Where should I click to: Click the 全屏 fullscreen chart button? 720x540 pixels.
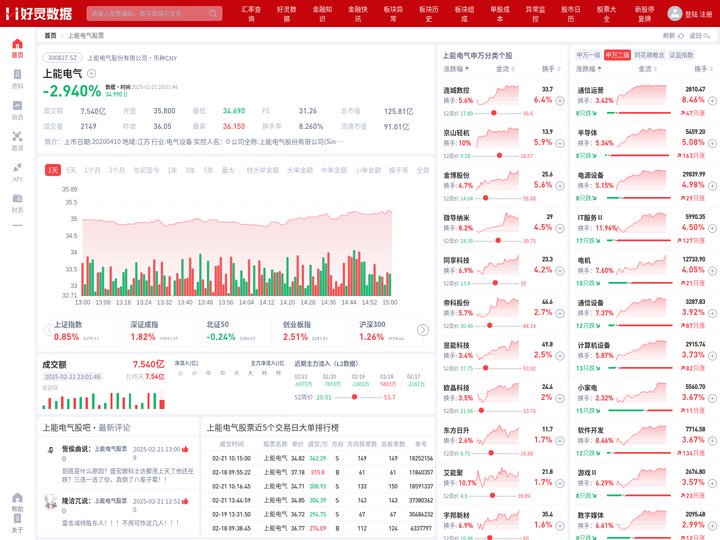(423, 170)
